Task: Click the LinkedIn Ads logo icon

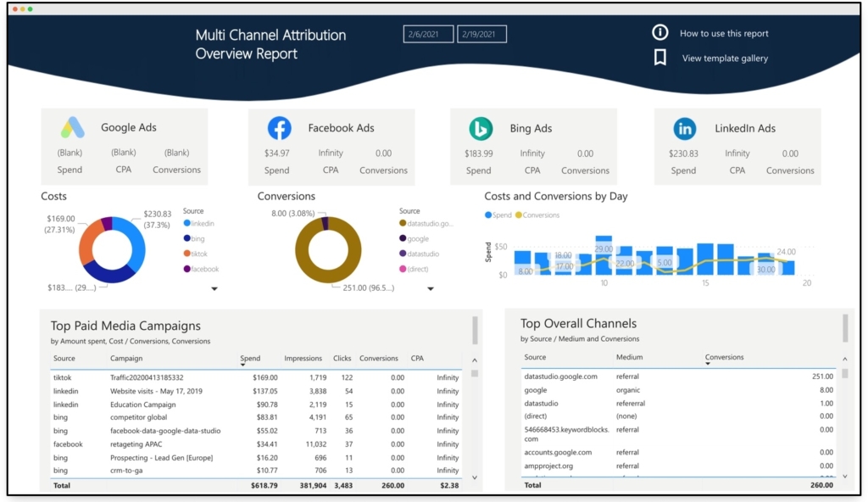Action: [685, 129]
